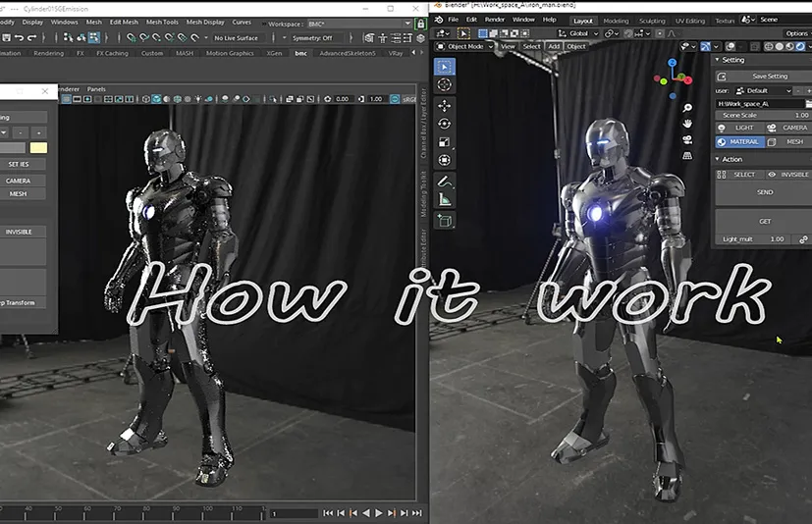This screenshot has height=524, width=812.
Task: Enable solid viewport shading sphere
Action: pos(780,46)
